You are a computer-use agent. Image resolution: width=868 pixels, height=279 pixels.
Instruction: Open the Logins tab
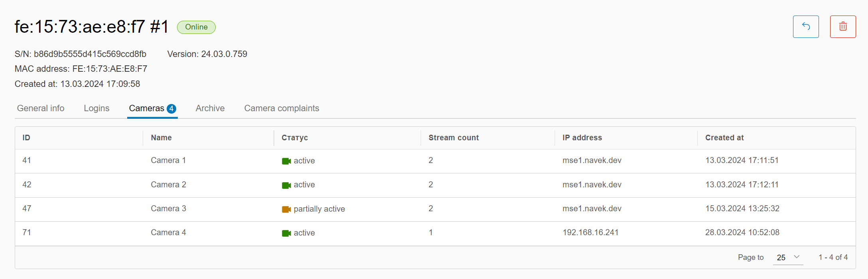96,108
